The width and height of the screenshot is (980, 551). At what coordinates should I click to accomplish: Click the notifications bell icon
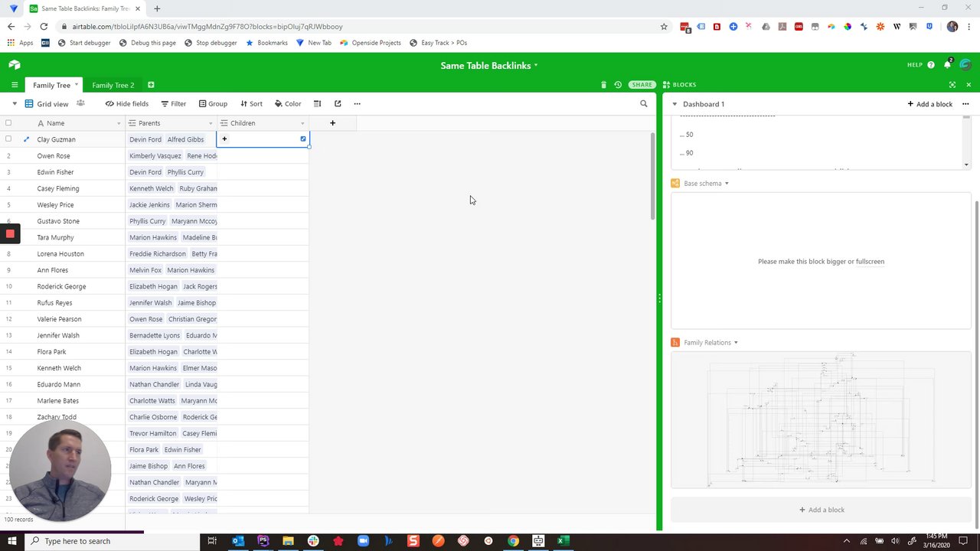click(x=947, y=65)
